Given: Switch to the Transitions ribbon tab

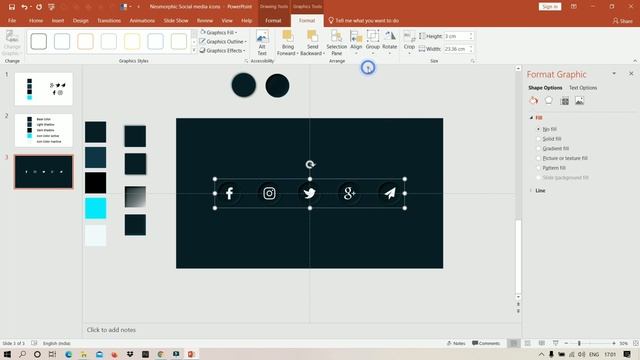Looking at the screenshot, I should [109, 20].
